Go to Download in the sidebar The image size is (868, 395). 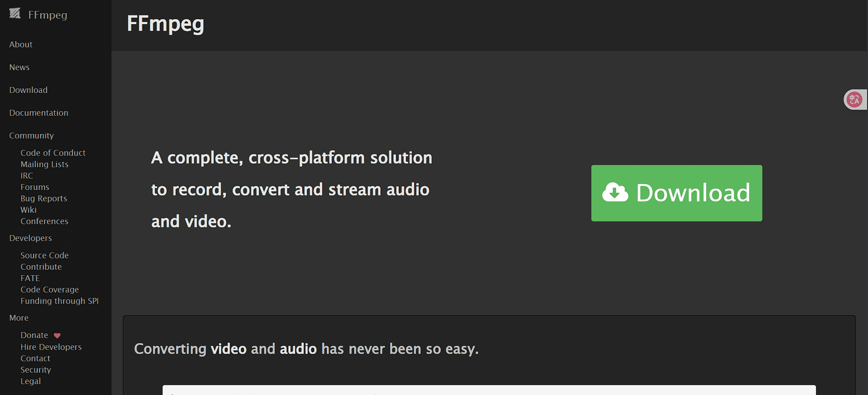point(28,90)
